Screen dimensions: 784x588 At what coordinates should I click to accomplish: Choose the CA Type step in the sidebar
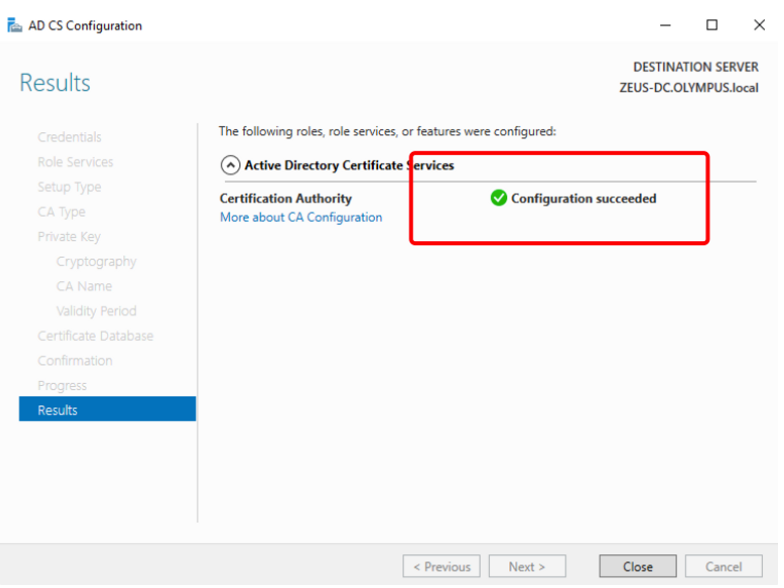tap(61, 212)
